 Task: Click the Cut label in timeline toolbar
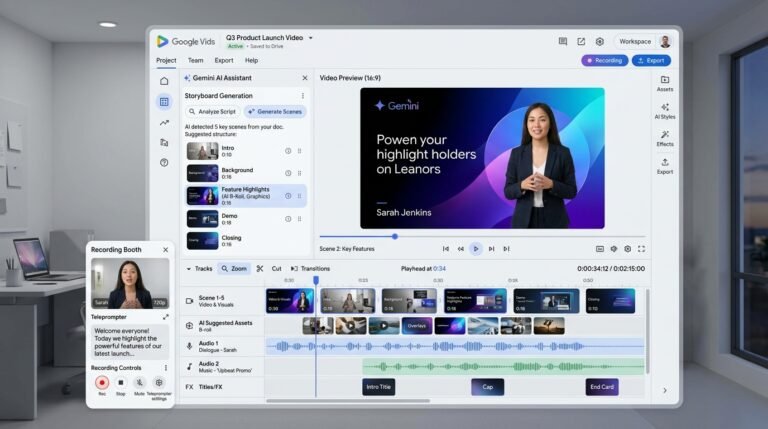[x=276, y=268]
